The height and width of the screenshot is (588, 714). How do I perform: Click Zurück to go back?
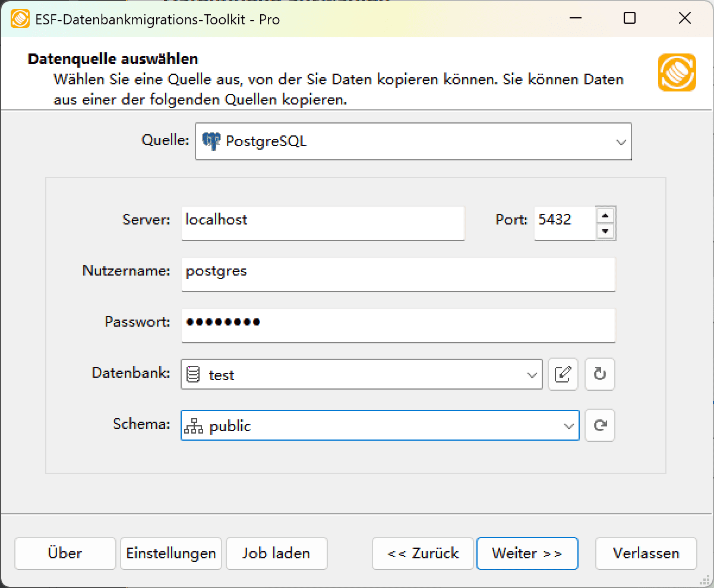click(x=422, y=553)
